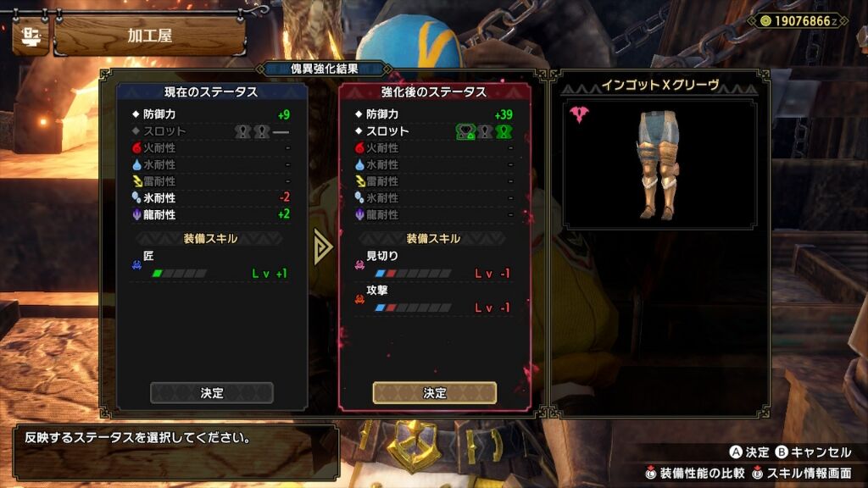The image size is (868, 488).
Task: Click the 匠 skill level bar
Action: click(180, 274)
